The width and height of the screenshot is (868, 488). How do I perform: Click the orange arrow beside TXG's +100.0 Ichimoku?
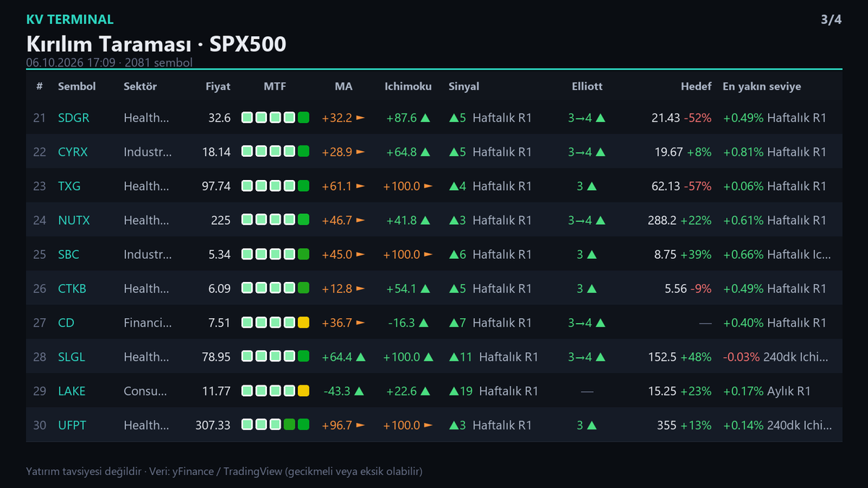pyautogui.click(x=427, y=186)
